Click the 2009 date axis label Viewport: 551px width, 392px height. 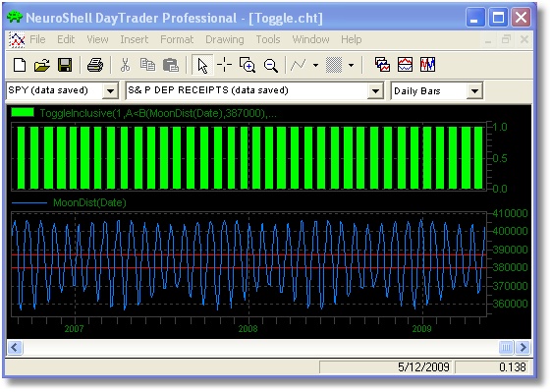[x=421, y=329]
